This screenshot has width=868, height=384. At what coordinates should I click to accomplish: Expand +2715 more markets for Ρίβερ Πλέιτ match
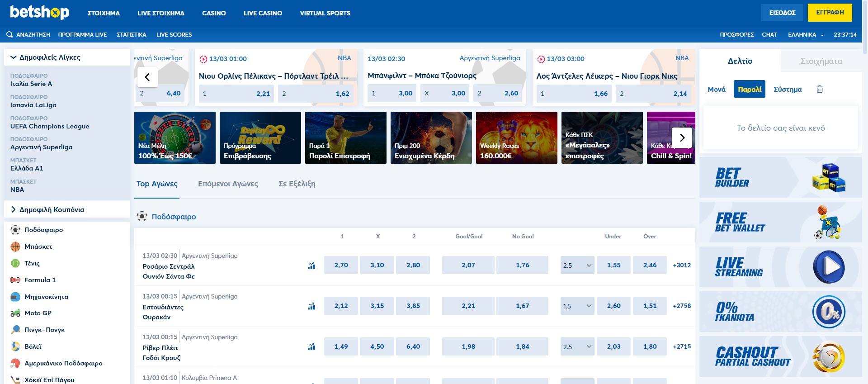(x=682, y=346)
